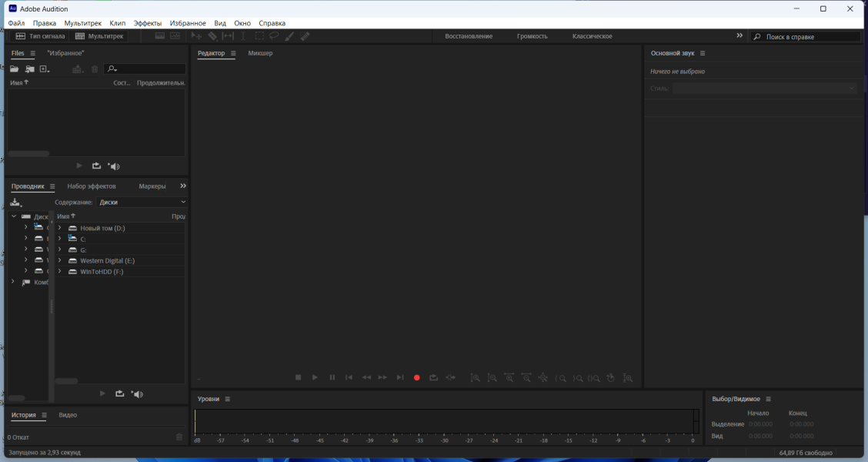Select Восстановление workspace
Viewport: 868px width, 462px height.
[x=469, y=36]
